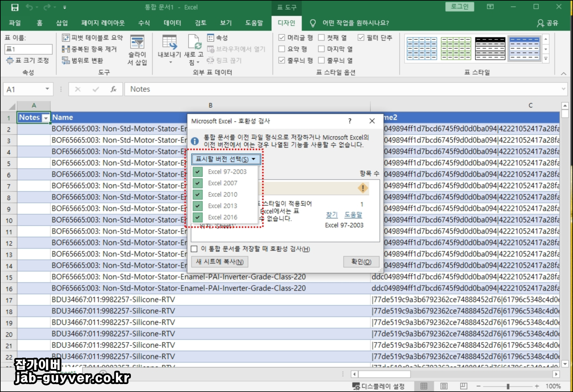
Task: Open the 페이지 레이아웃 ribbon tab
Action: (x=103, y=23)
